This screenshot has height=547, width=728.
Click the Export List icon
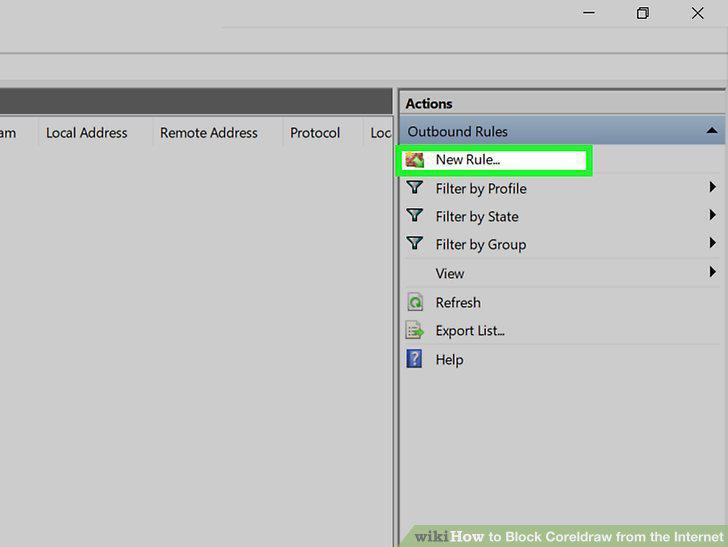(x=415, y=331)
